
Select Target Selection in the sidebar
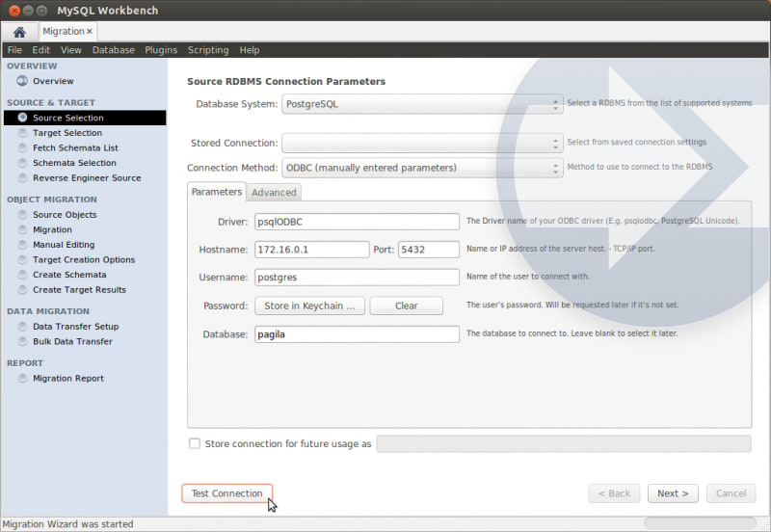(x=67, y=133)
